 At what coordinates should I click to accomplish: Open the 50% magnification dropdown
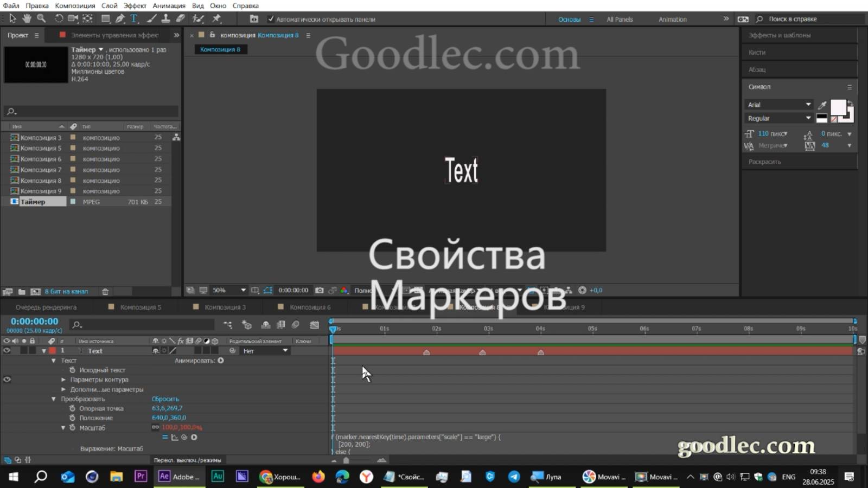coord(228,290)
